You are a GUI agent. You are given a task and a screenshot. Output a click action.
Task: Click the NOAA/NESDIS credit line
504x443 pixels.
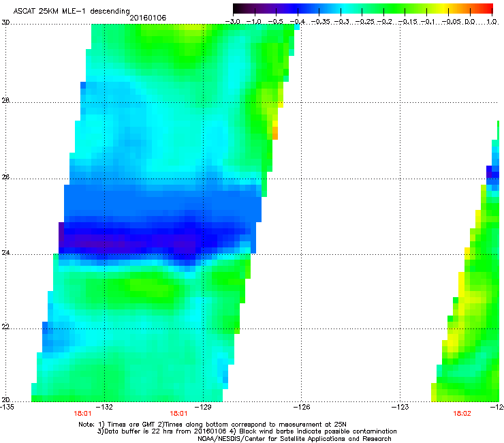[x=294, y=439]
